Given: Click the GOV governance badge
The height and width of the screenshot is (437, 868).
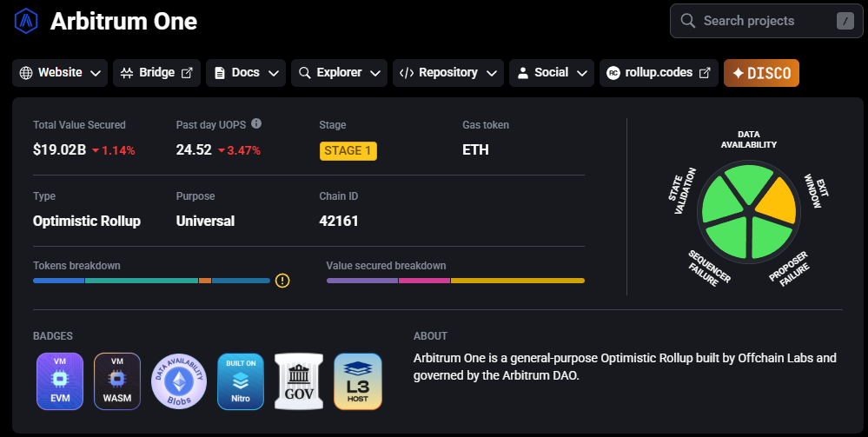Looking at the screenshot, I should click(x=298, y=381).
